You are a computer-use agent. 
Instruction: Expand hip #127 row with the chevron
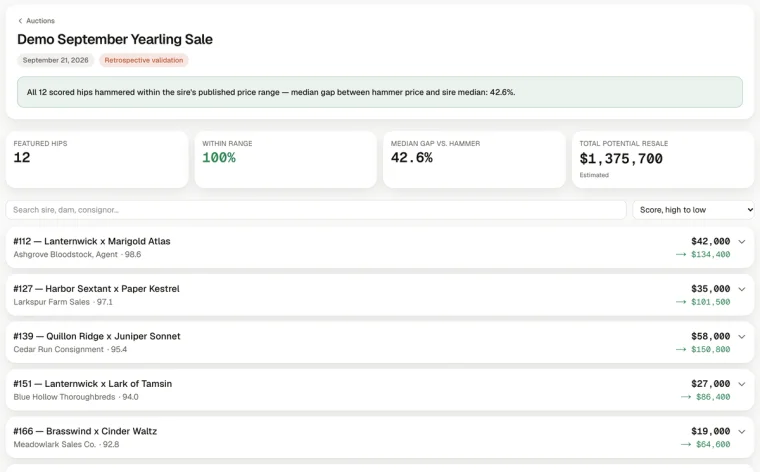tap(742, 289)
